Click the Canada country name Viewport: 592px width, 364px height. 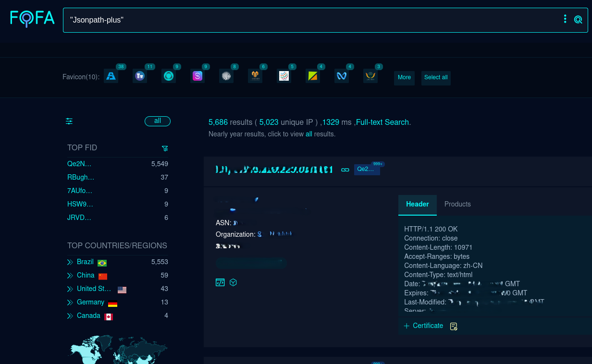point(88,315)
